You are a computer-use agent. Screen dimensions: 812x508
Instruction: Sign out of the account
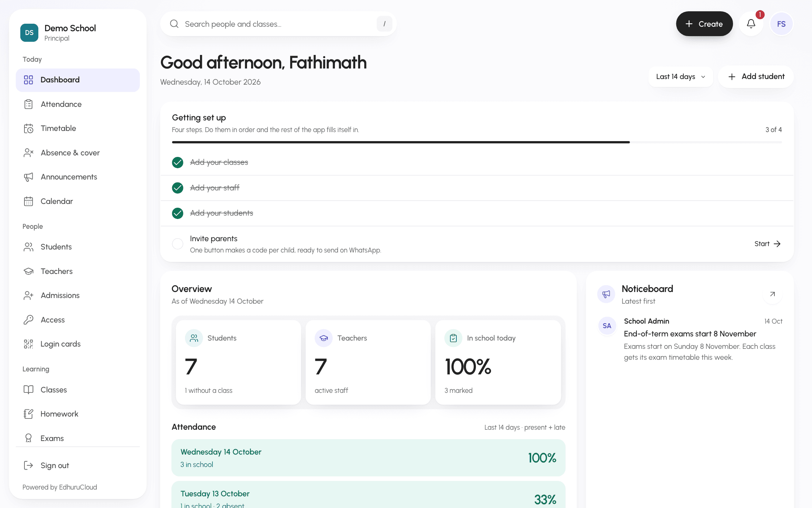78,465
